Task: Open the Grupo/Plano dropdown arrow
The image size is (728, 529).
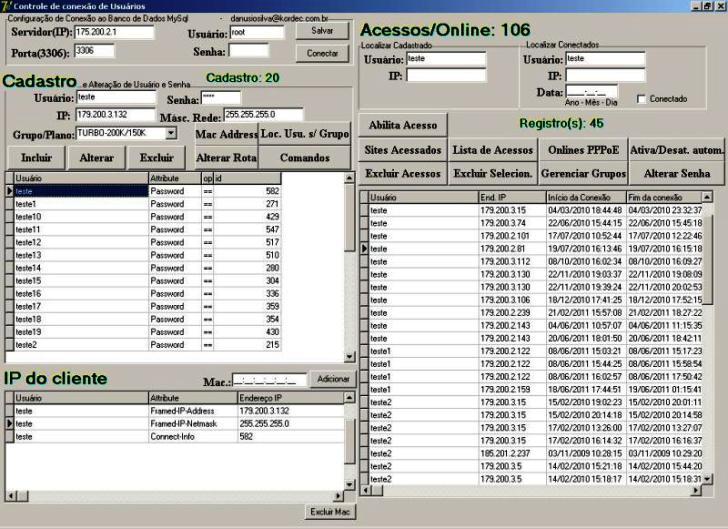Action: tap(171, 133)
